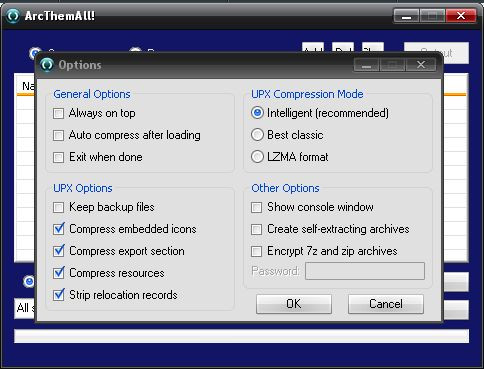This screenshot has width=484, height=369.
Task: Minimize the Options dialog
Action: click(366, 65)
